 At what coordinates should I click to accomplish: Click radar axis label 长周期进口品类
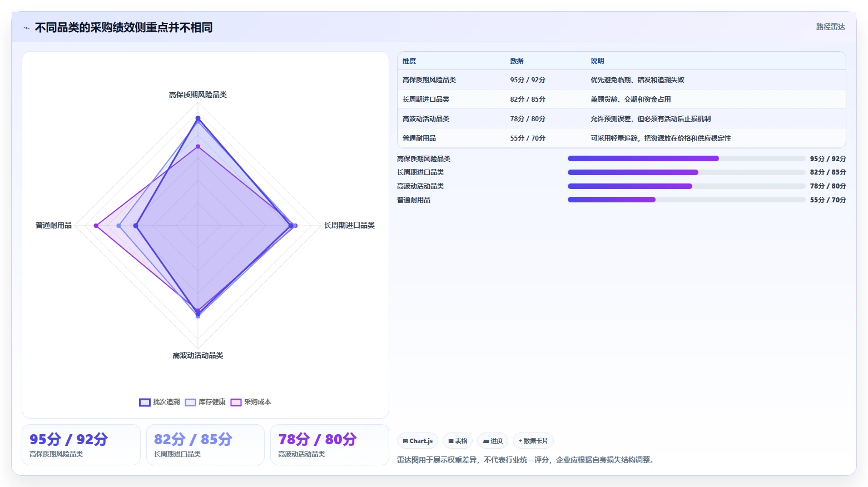tap(349, 225)
